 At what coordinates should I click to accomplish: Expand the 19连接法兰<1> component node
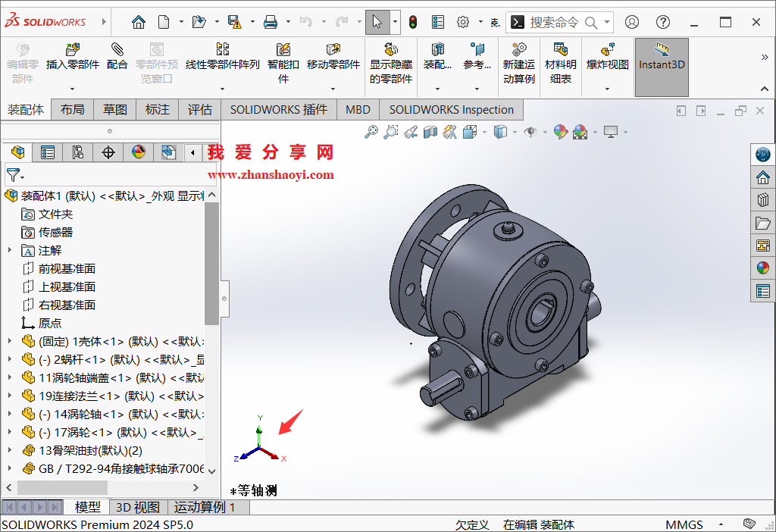(9, 396)
